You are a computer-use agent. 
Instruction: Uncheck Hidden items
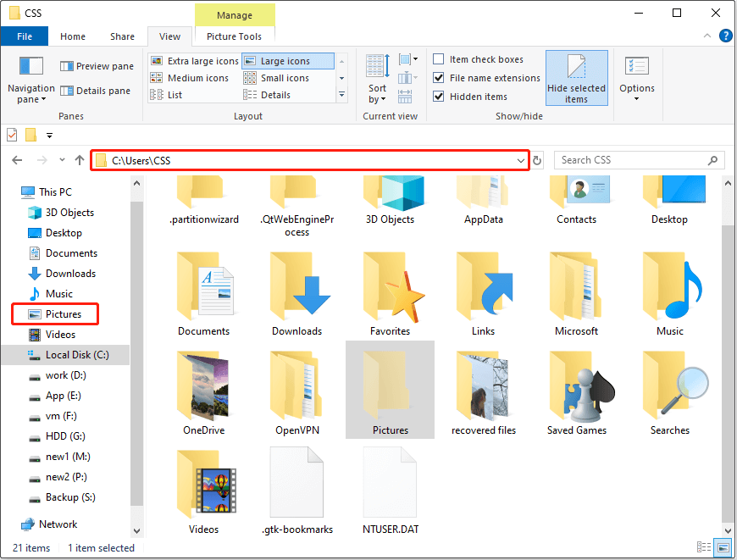click(x=438, y=95)
